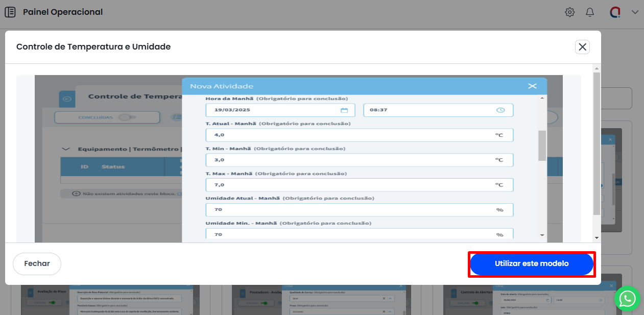
Task: Close the Nova Atividade preview with X
Action: point(532,86)
